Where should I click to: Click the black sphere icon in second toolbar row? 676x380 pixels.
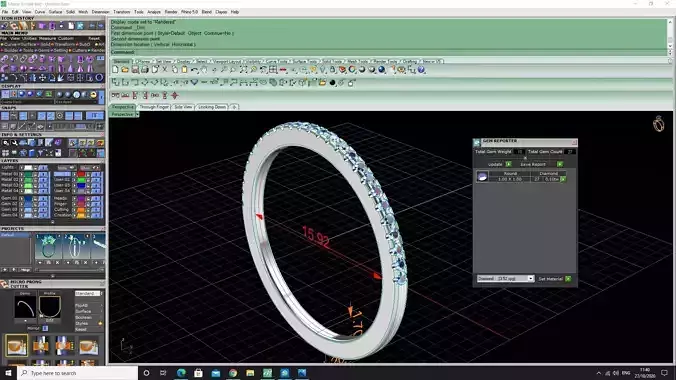(x=332, y=82)
